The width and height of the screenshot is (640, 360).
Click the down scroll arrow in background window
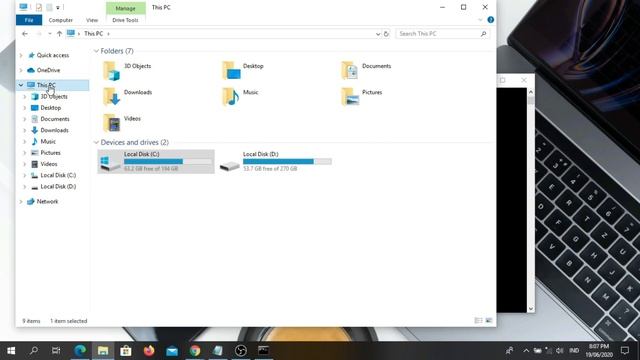pyautogui.click(x=531, y=309)
